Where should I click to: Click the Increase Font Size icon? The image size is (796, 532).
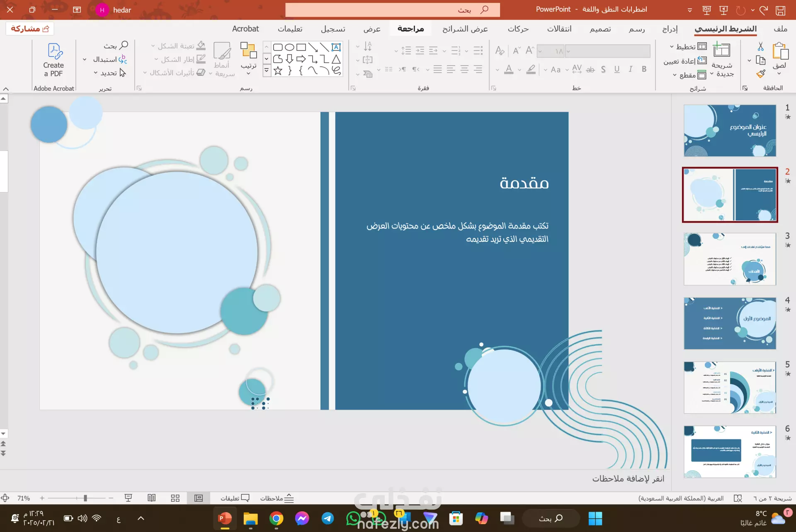point(530,51)
